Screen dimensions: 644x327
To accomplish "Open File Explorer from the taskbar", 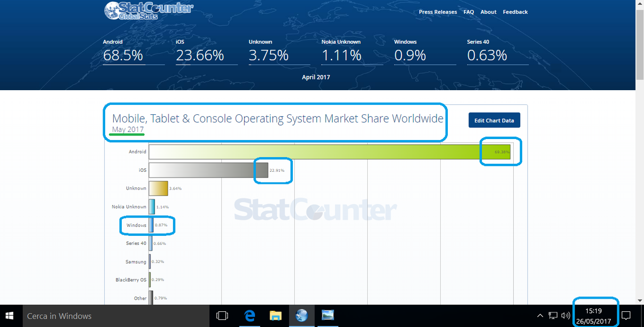I will (x=275, y=316).
